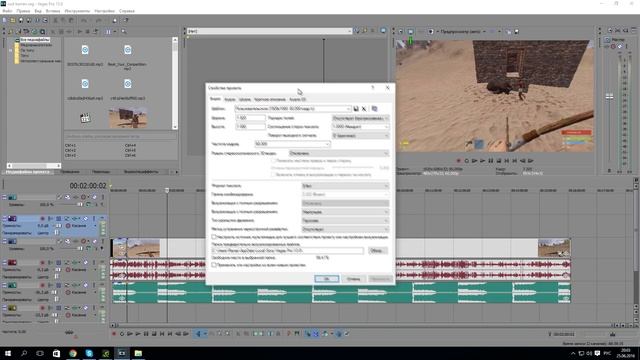
Task: Open the pixel format 8-bit dropdown
Action: pos(345,186)
